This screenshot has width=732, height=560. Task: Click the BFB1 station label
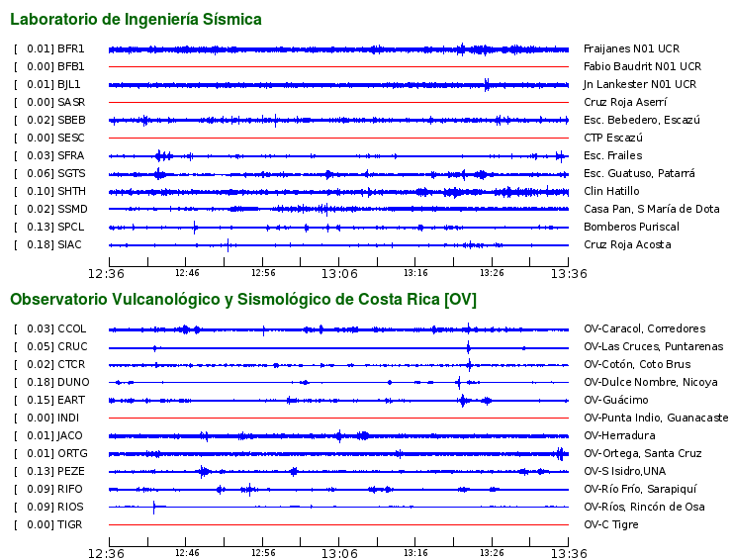coord(71,66)
